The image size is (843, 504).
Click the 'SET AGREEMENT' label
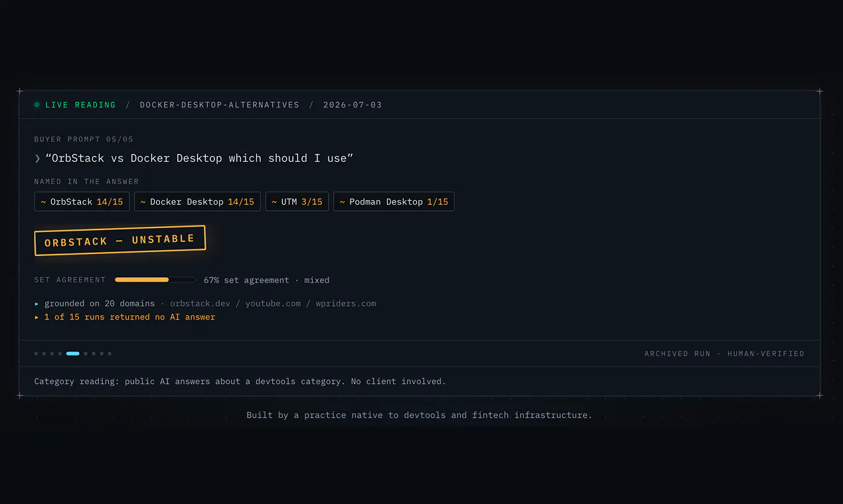pyautogui.click(x=70, y=280)
